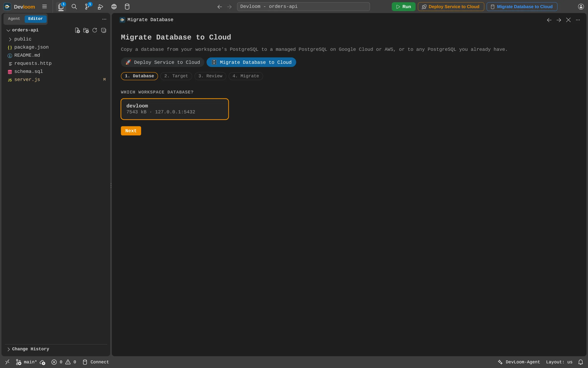Viewport: 588px width, 368px height.
Task: Go to step 2. Target
Action: coord(176,76)
